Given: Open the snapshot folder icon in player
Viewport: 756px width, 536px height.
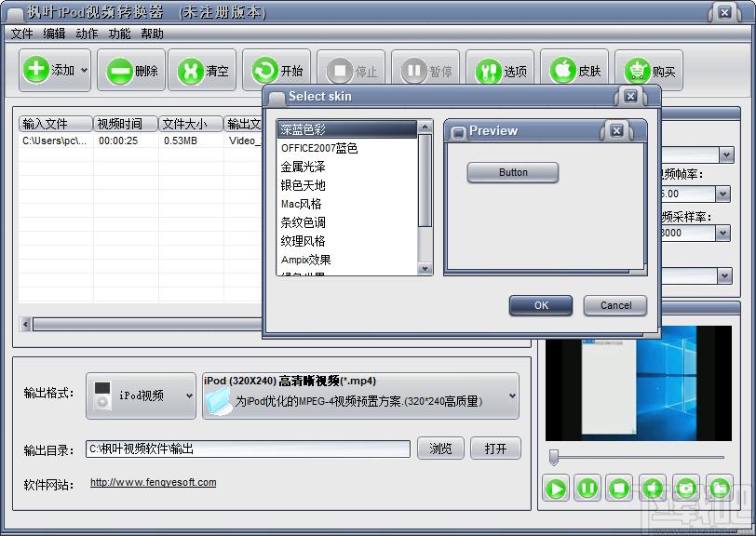Looking at the screenshot, I should click(x=719, y=489).
